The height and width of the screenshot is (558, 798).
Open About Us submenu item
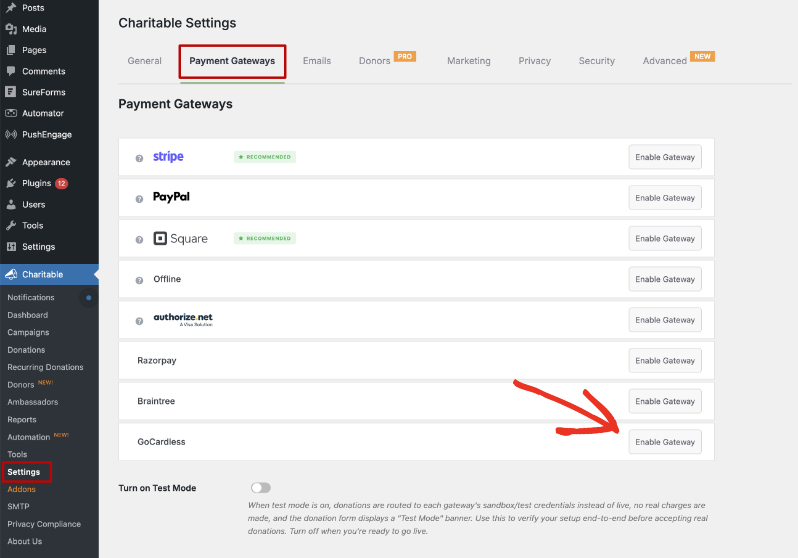(24, 541)
